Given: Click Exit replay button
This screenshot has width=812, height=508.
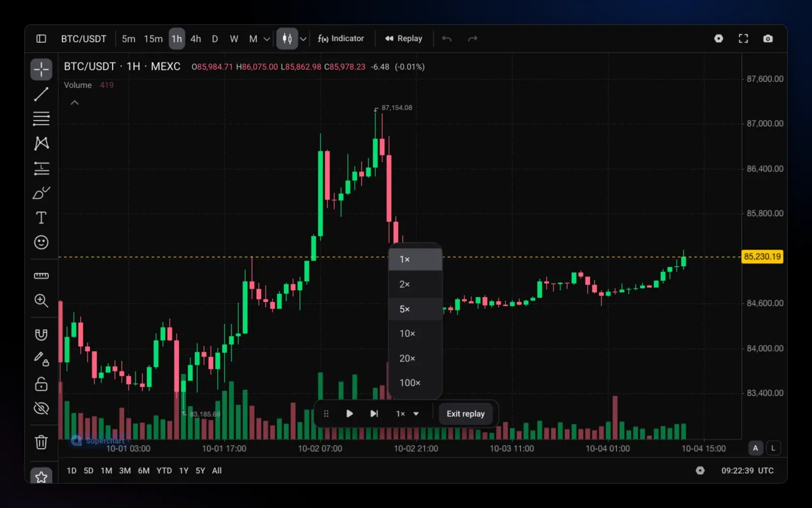Looking at the screenshot, I should tap(465, 414).
